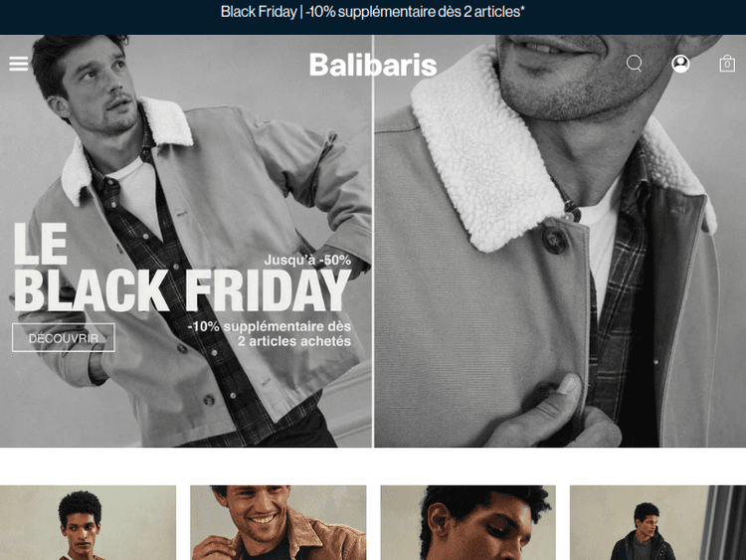Click the Balibaris logo
The height and width of the screenshot is (560, 746).
click(x=373, y=65)
